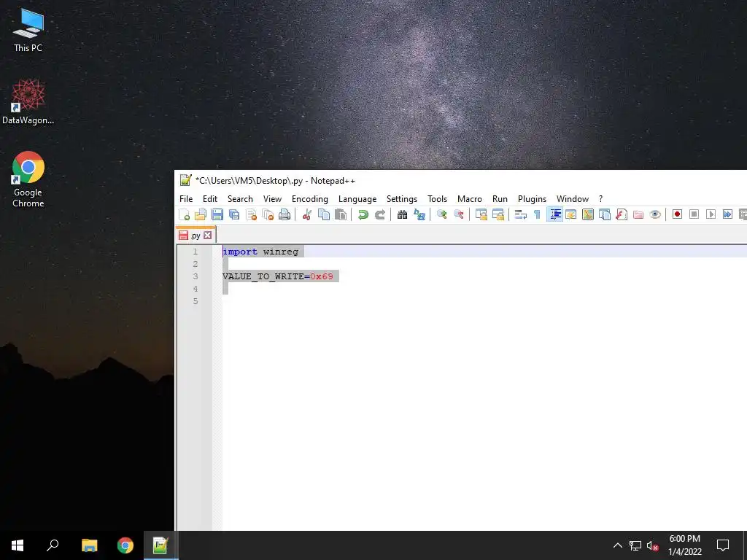Select the .py document tab
Screen dimensions: 747x560
click(196, 236)
